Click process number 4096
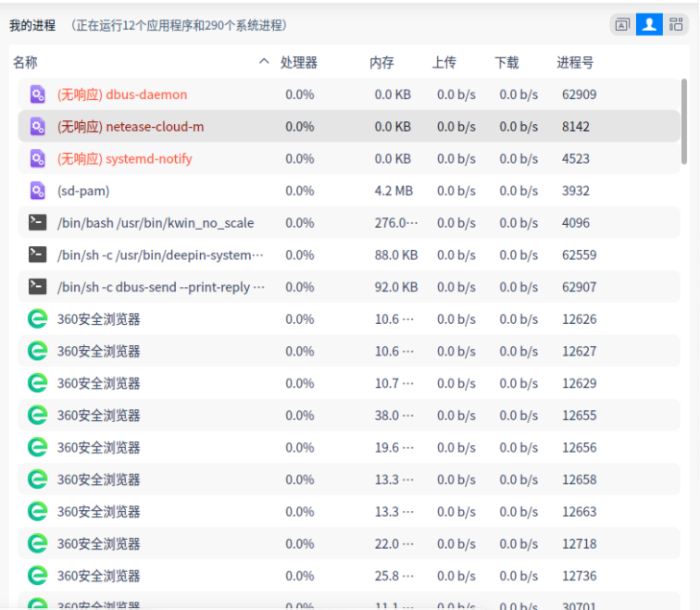The height and width of the screenshot is (610, 700). click(x=575, y=223)
